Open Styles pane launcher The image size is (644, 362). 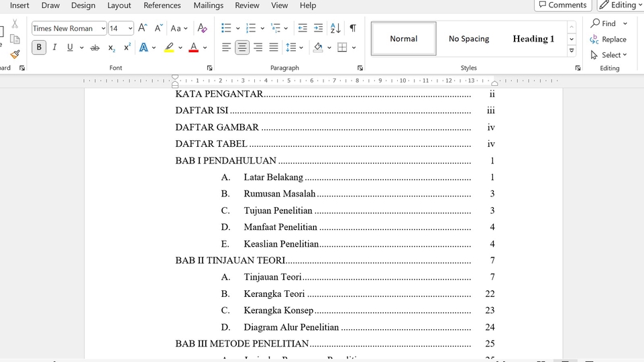coord(578,68)
